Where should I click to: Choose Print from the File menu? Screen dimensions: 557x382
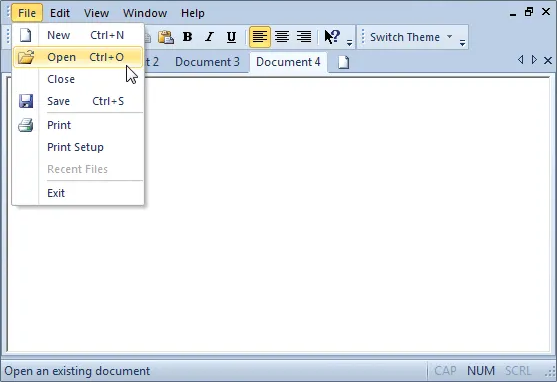click(78, 125)
